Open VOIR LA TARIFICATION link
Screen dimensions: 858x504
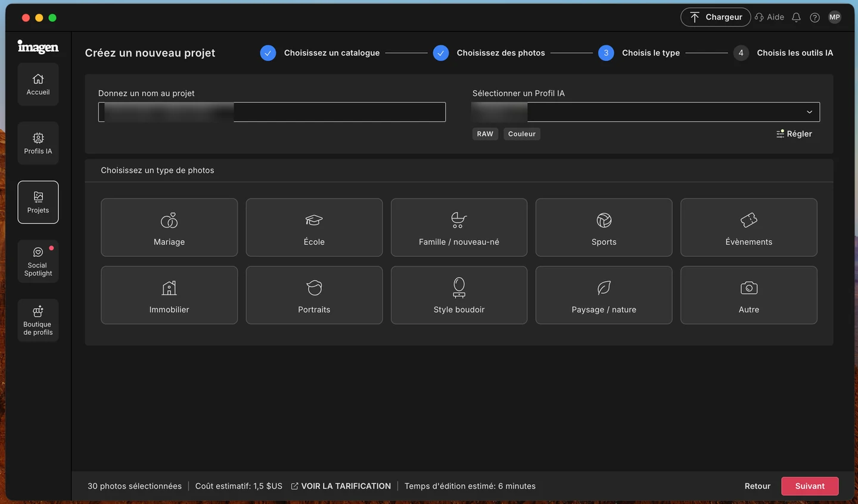pos(341,486)
